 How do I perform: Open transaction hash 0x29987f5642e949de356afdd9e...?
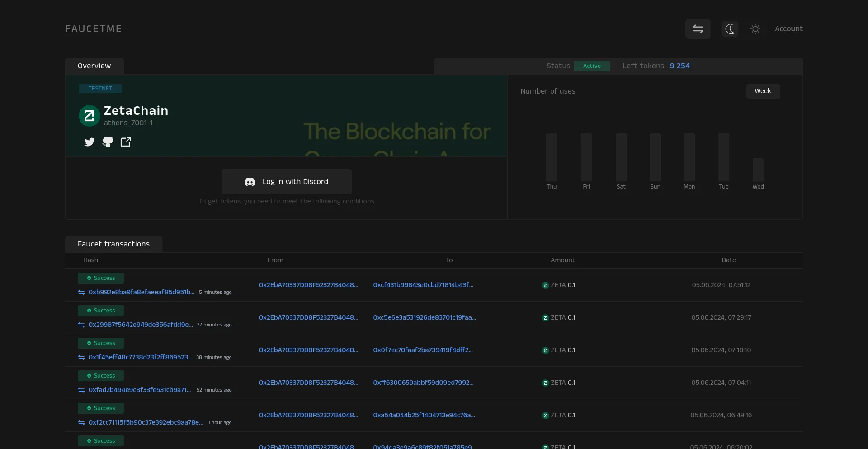(x=141, y=325)
